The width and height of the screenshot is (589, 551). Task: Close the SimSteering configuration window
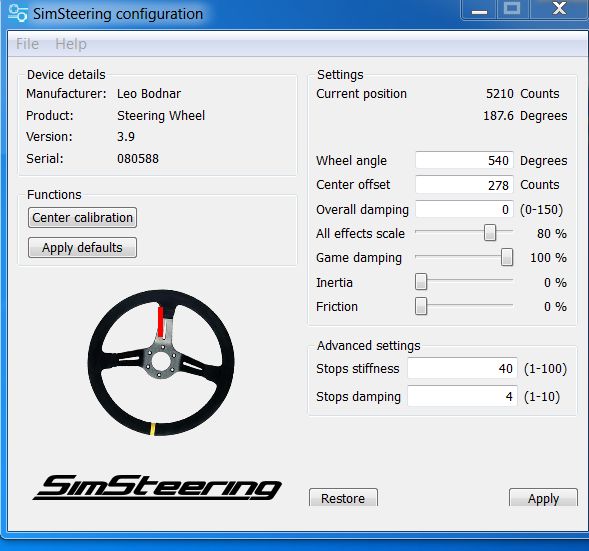pos(559,9)
